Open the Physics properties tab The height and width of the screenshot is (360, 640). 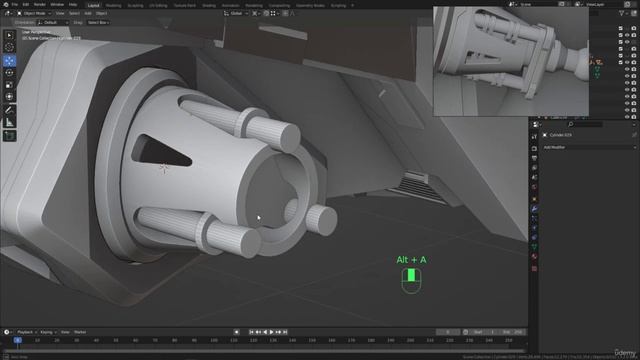pyautogui.click(x=534, y=228)
